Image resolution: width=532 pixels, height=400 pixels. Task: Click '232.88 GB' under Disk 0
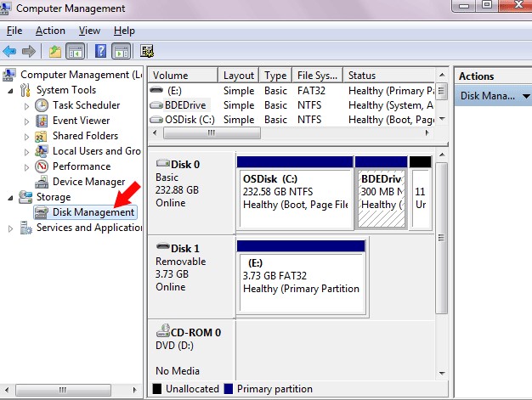177,190
